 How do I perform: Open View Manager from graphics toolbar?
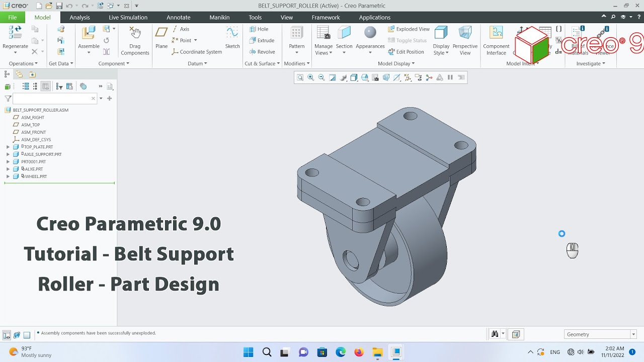point(375,77)
